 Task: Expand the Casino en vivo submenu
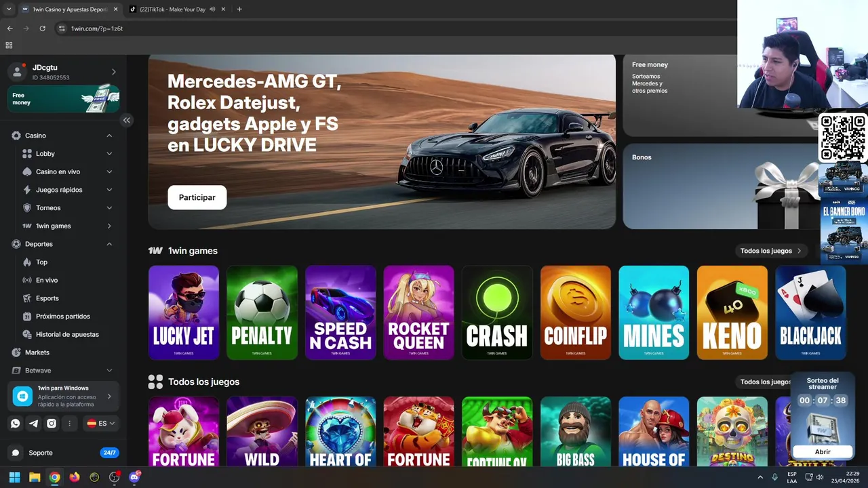(x=109, y=171)
